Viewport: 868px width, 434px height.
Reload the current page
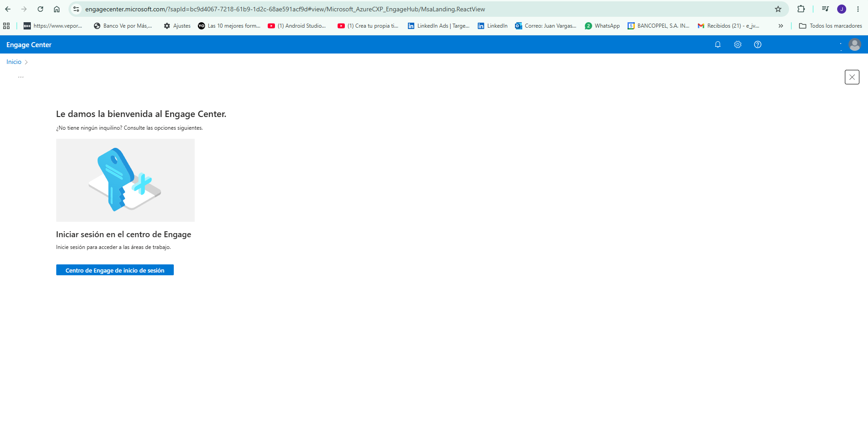pos(40,9)
